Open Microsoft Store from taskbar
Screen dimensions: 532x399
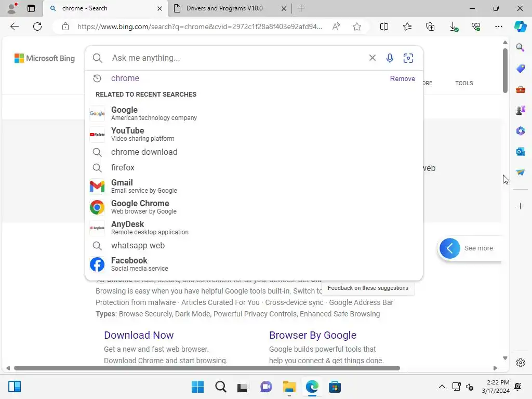tap(335, 387)
